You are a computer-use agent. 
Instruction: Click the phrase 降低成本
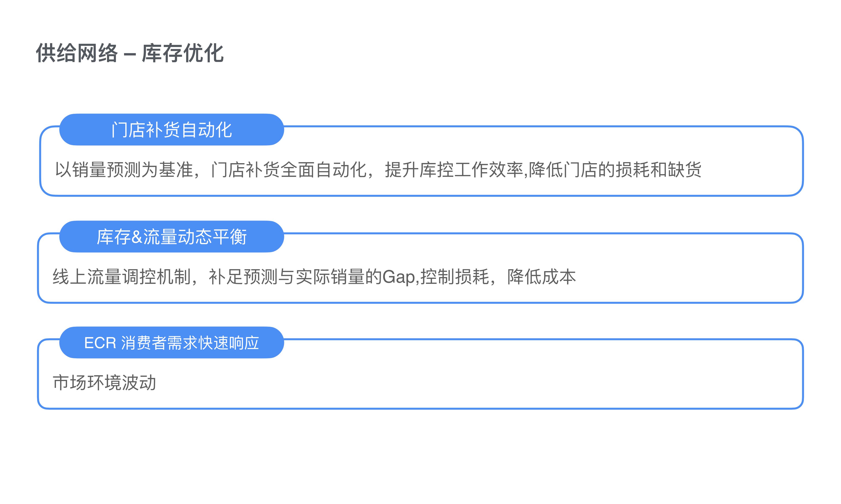[x=542, y=276]
